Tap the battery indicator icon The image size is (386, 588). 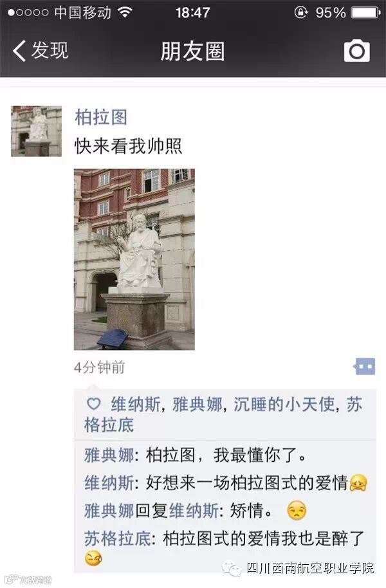pyautogui.click(x=366, y=13)
